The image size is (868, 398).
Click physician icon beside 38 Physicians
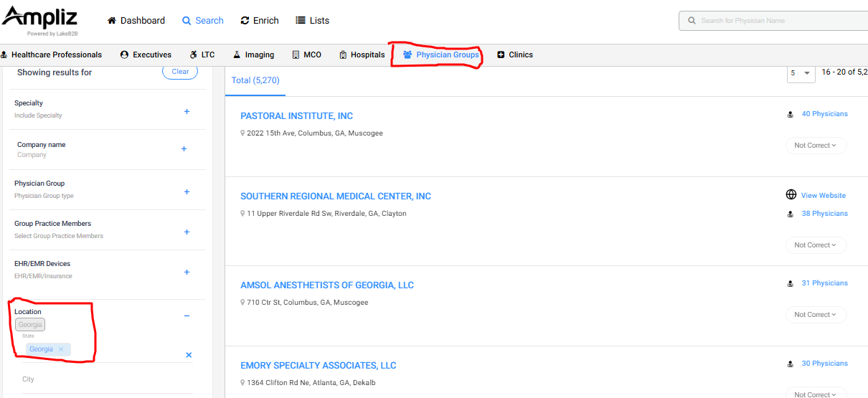pos(791,214)
